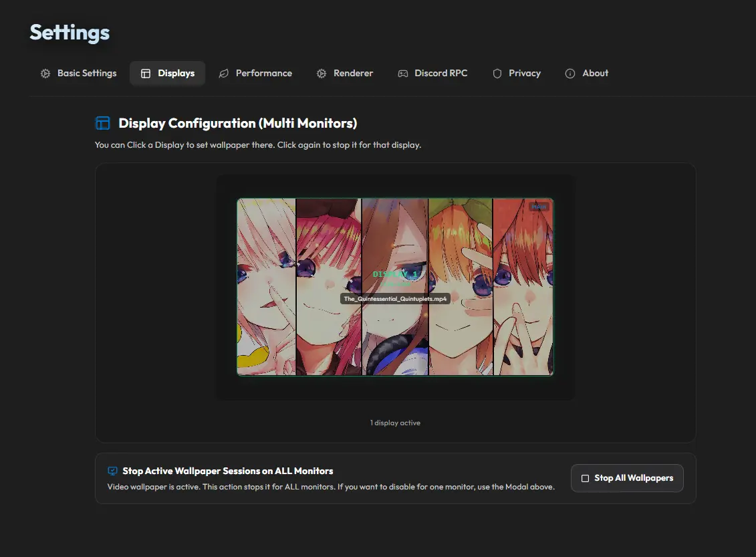Click the The_Quintessential_Quintuplets.mp4 filename label
Screen dimensions: 756x557
coord(395,299)
